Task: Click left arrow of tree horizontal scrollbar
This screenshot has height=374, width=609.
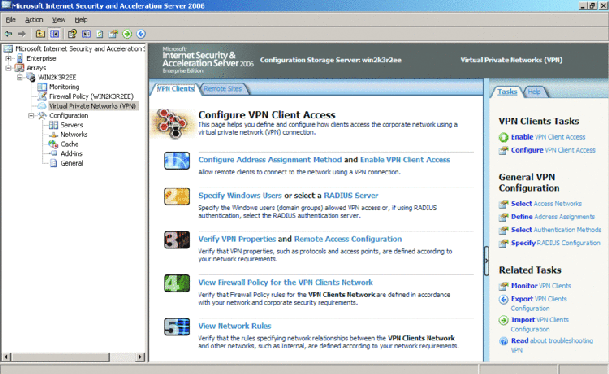Action: pos(6,357)
